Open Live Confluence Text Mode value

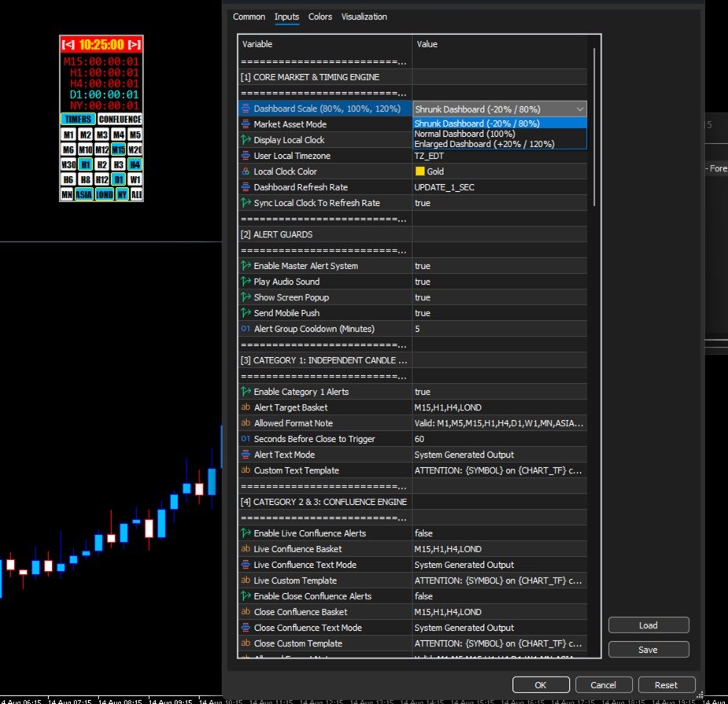[x=500, y=565]
